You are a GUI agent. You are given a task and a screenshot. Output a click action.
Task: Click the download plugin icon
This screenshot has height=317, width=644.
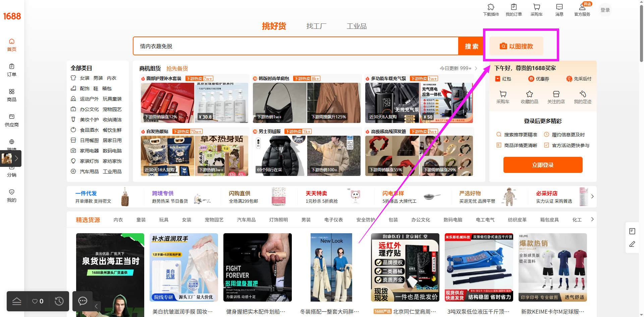(x=491, y=7)
